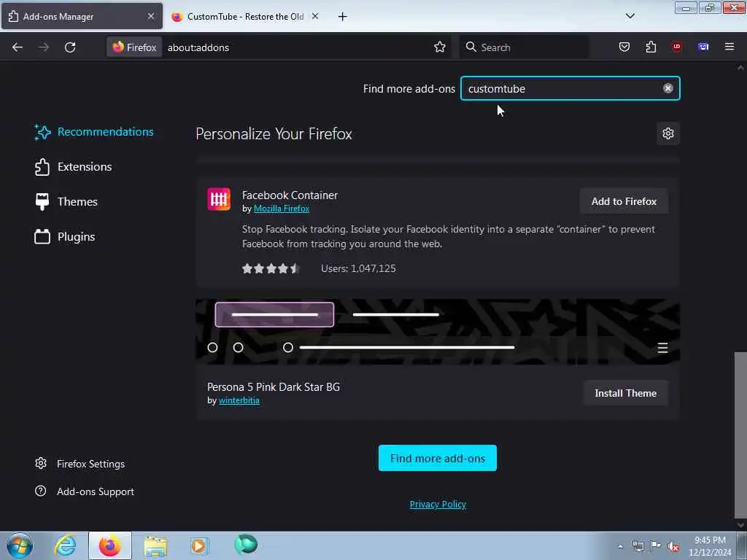Screen dimensions: 747x560
Task: Open the Themes sidebar section
Action: click(x=66, y=202)
